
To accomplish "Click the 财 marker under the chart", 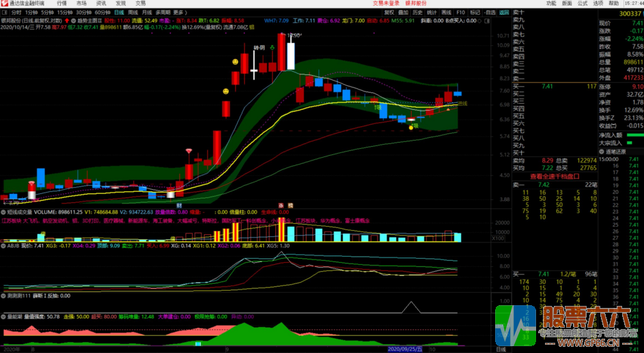I will [179, 206].
